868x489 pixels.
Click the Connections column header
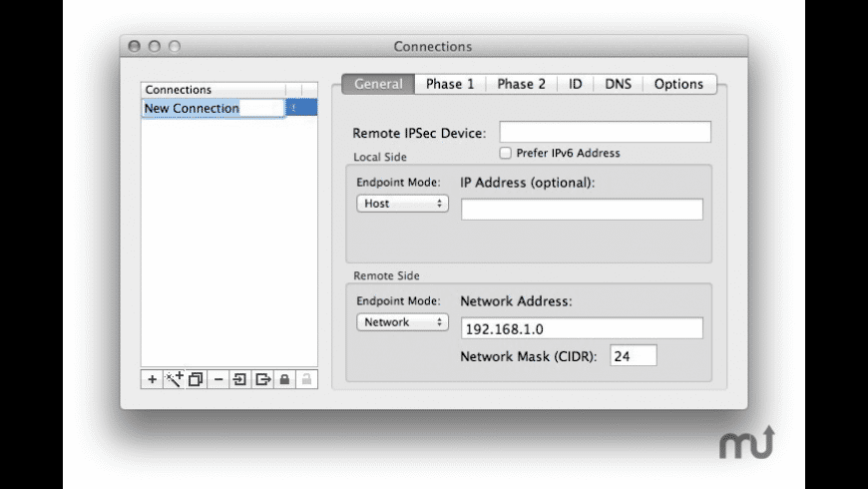(x=214, y=89)
